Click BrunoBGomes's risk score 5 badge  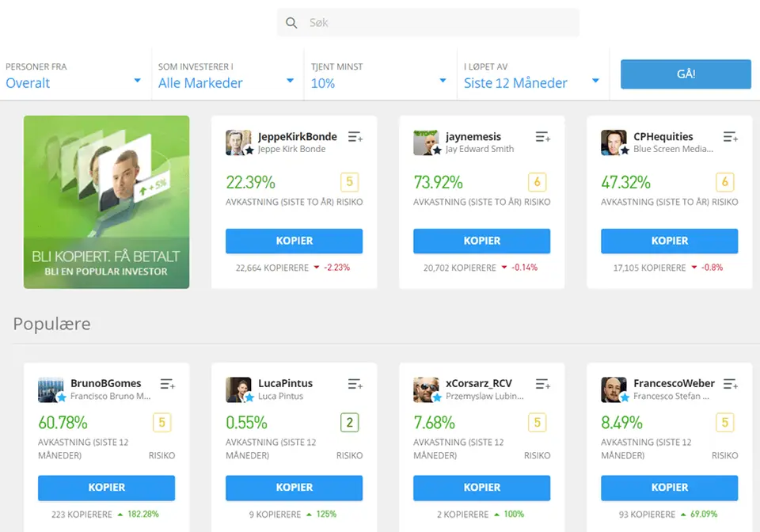[161, 423]
